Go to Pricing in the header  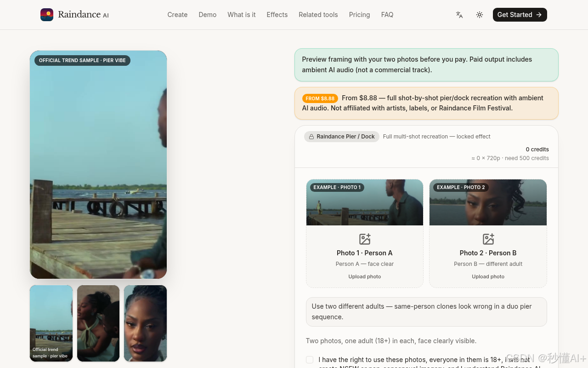pyautogui.click(x=359, y=15)
